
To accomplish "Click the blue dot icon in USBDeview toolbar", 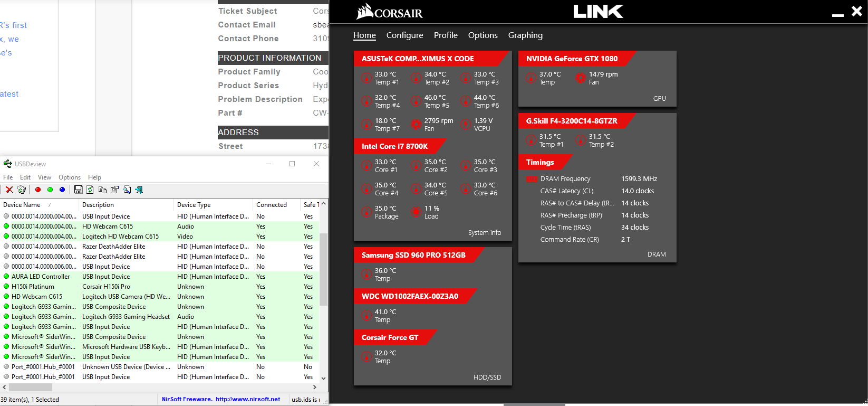I will click(62, 190).
